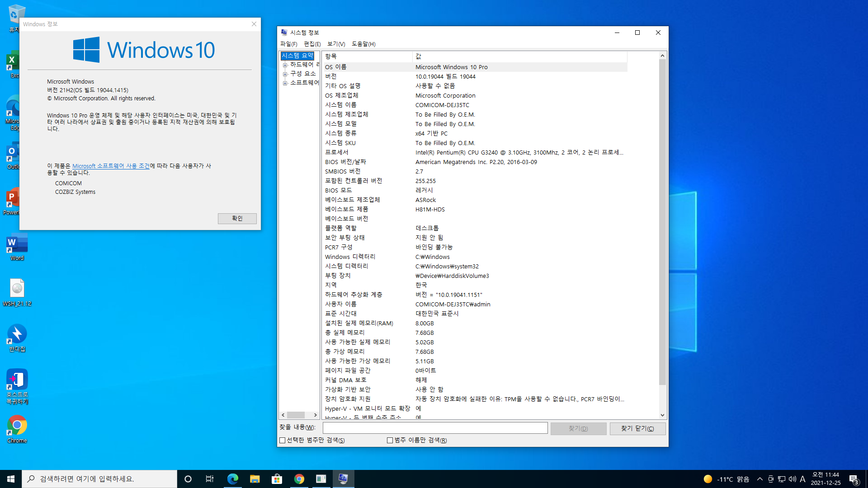Select the 보안 부팅 상태 row
The width and height of the screenshot is (868, 488).
pyautogui.click(x=475, y=238)
